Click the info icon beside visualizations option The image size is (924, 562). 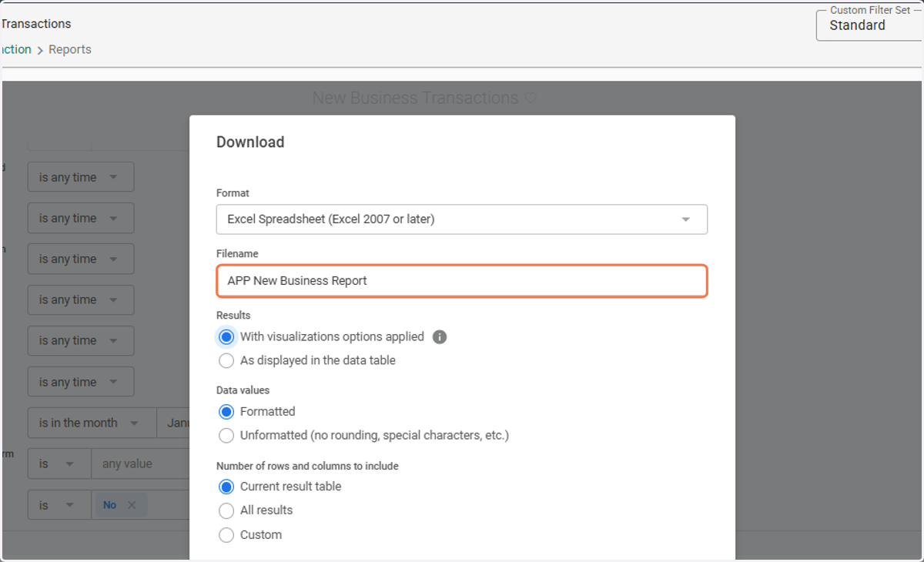coord(440,337)
